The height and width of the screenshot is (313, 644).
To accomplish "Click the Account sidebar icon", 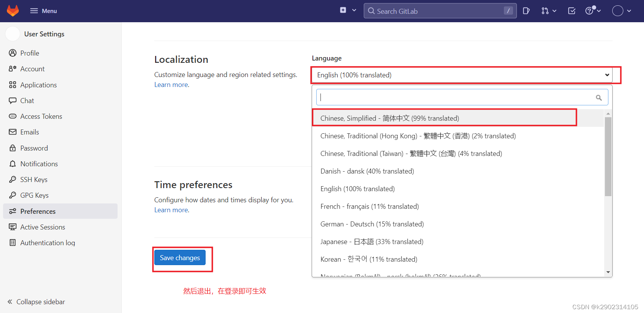I will [x=13, y=69].
